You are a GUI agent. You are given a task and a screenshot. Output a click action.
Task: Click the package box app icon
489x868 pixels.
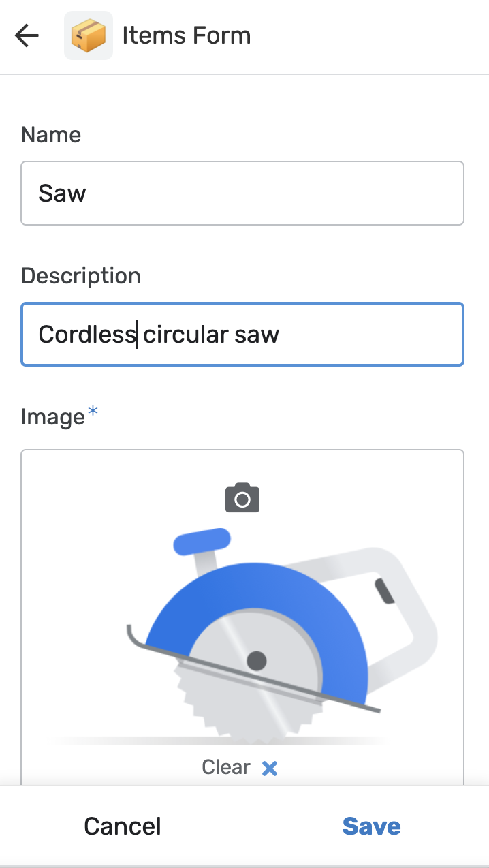[89, 35]
